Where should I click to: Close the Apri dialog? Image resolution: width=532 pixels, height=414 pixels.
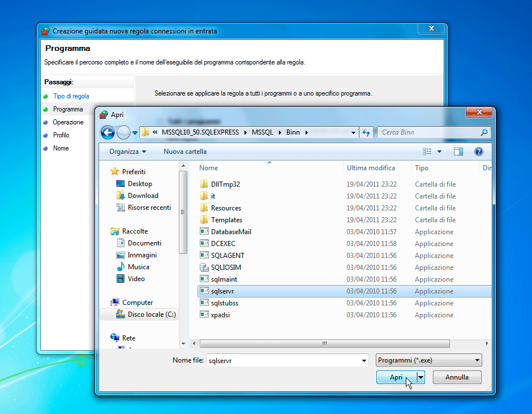[x=479, y=112]
